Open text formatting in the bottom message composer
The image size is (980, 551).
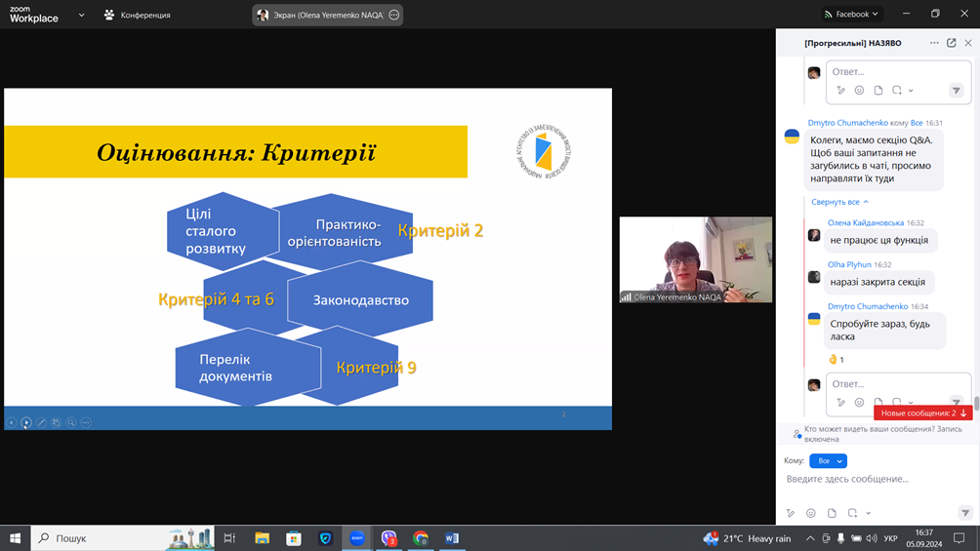coord(791,513)
